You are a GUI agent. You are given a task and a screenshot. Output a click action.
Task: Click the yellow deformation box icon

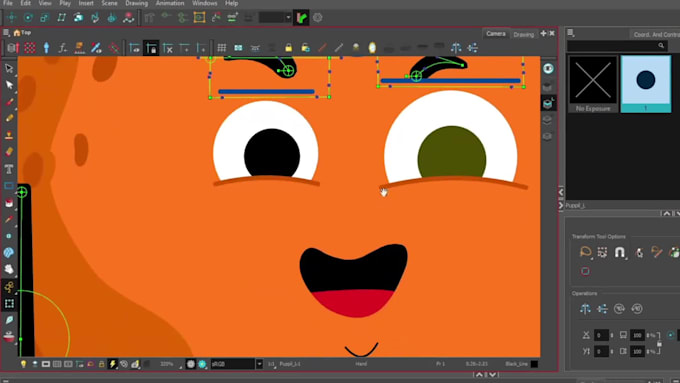[199, 18]
